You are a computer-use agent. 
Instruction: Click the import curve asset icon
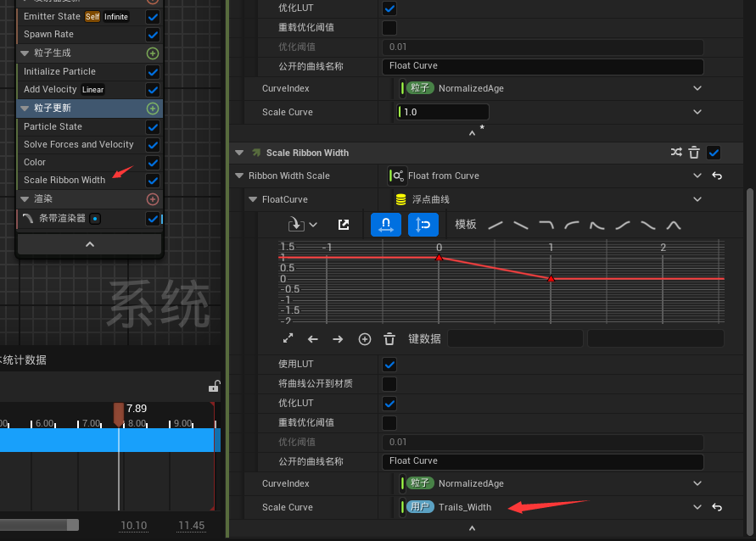click(x=296, y=225)
